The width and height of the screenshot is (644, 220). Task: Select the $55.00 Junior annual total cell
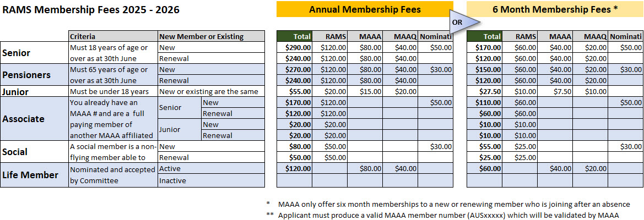coord(294,92)
